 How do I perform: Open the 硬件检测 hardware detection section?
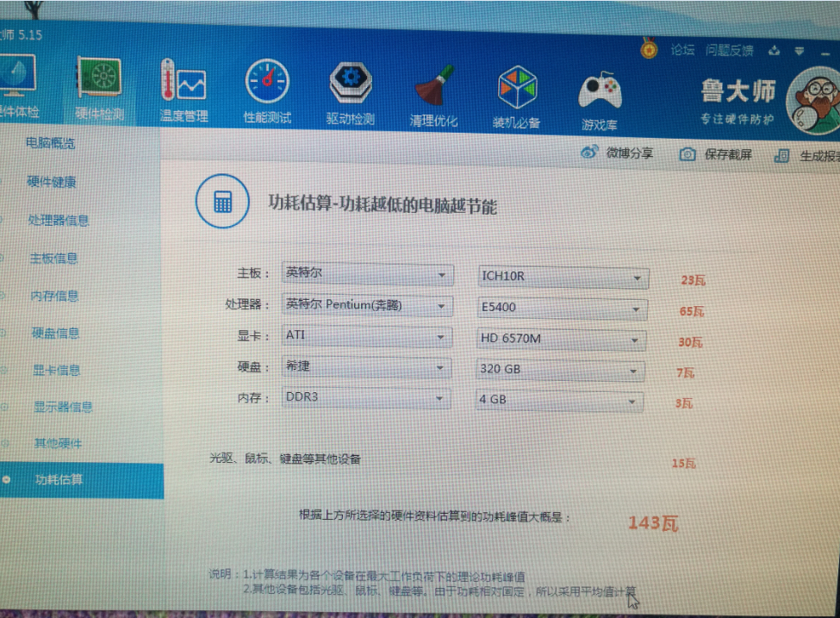coord(100,88)
